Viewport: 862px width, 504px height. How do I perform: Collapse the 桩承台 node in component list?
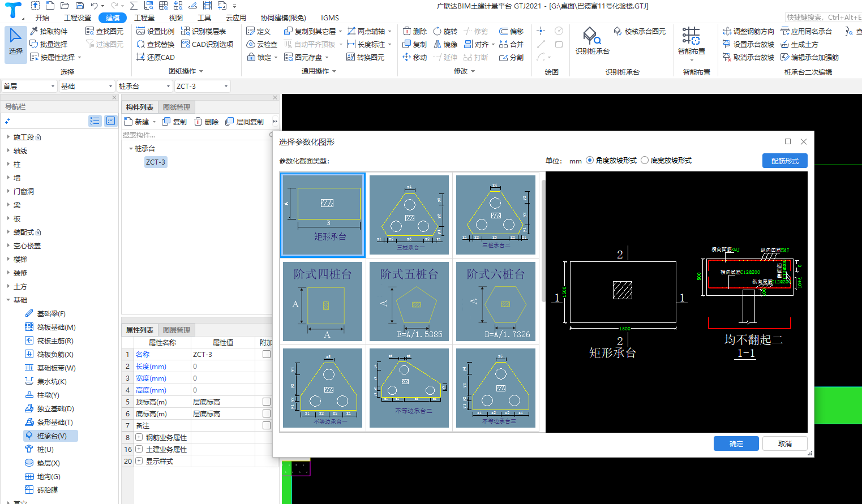point(131,149)
